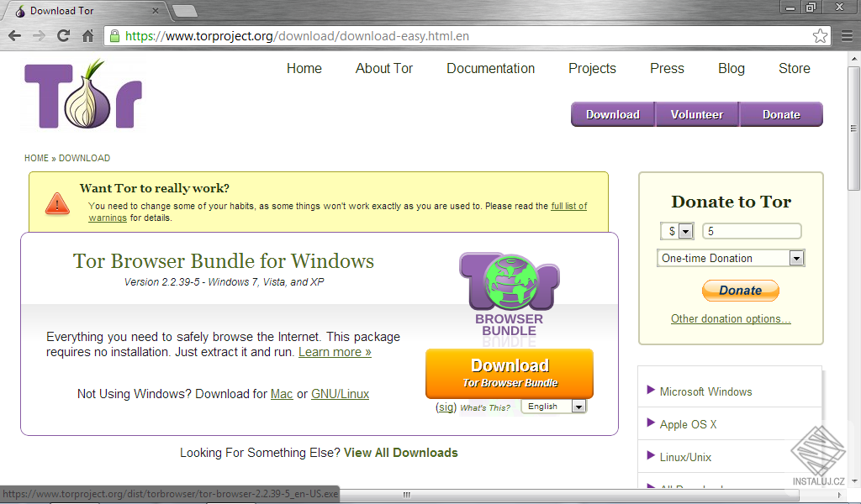Open the Store page
861x504 pixels.
click(x=794, y=69)
